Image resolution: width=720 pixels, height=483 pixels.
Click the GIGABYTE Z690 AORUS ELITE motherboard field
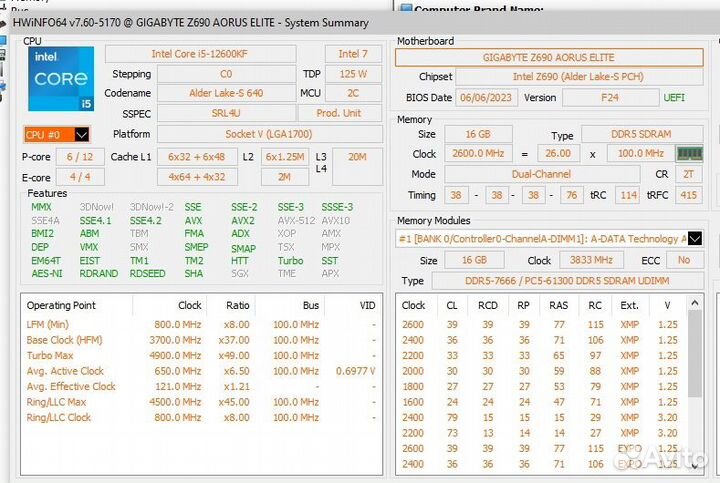point(549,57)
